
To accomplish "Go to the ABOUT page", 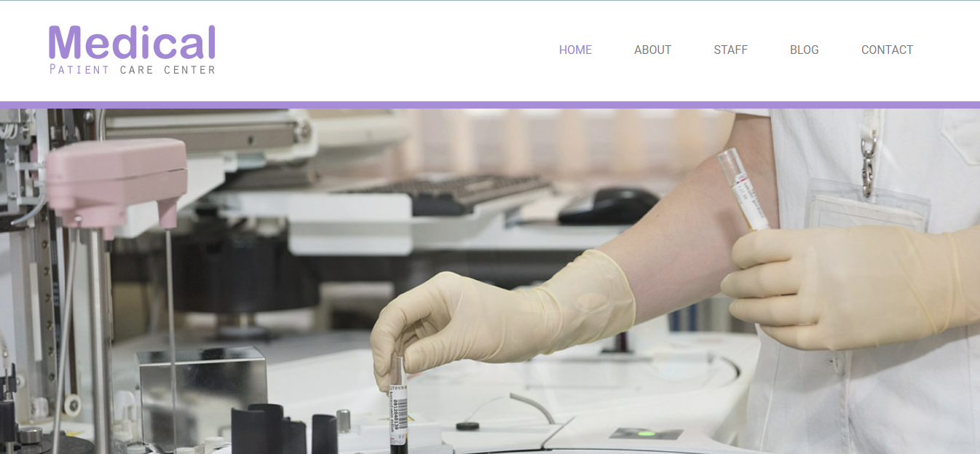I will (652, 50).
